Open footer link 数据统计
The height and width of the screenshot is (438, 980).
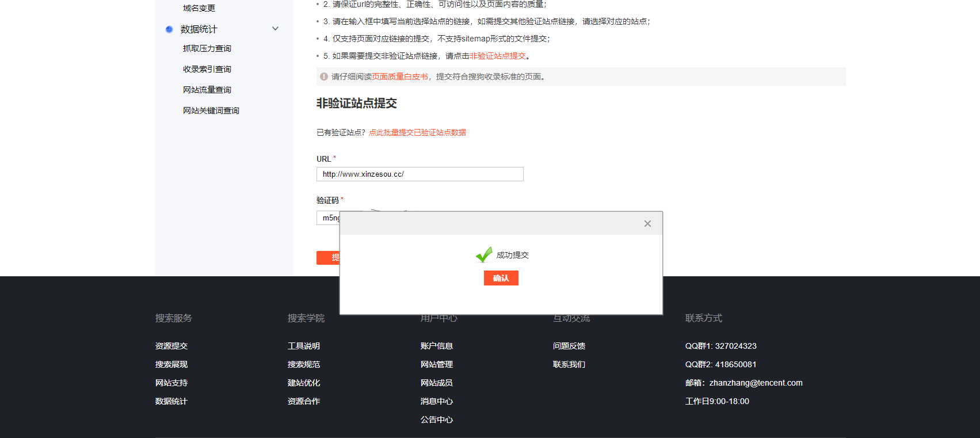coord(171,401)
